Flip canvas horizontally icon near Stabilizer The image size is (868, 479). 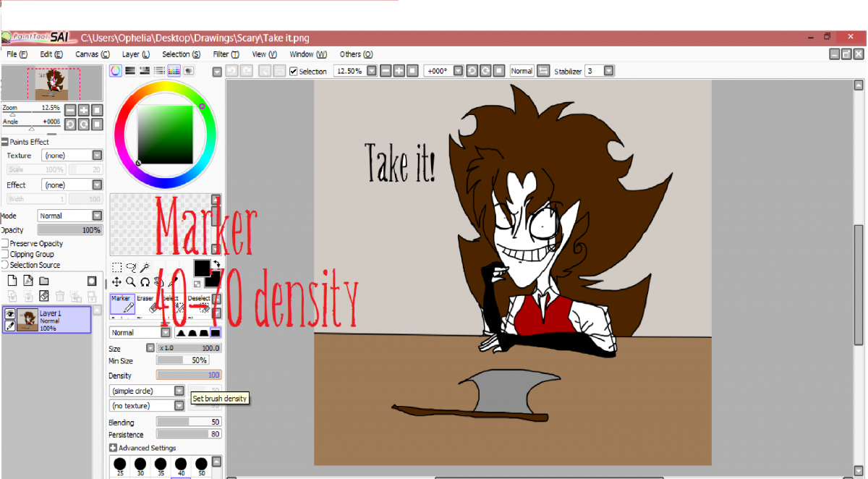click(x=544, y=71)
